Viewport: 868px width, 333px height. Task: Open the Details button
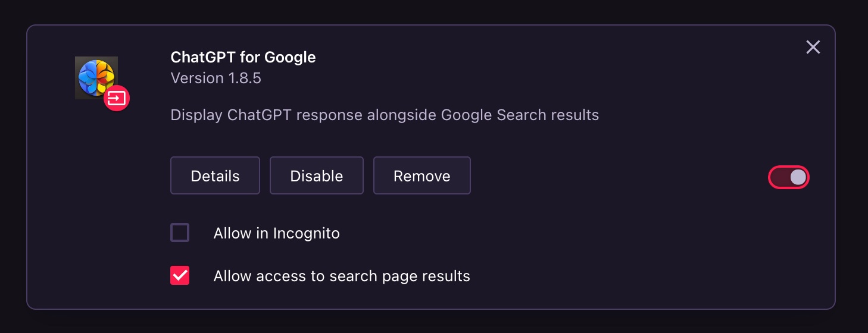(x=215, y=175)
